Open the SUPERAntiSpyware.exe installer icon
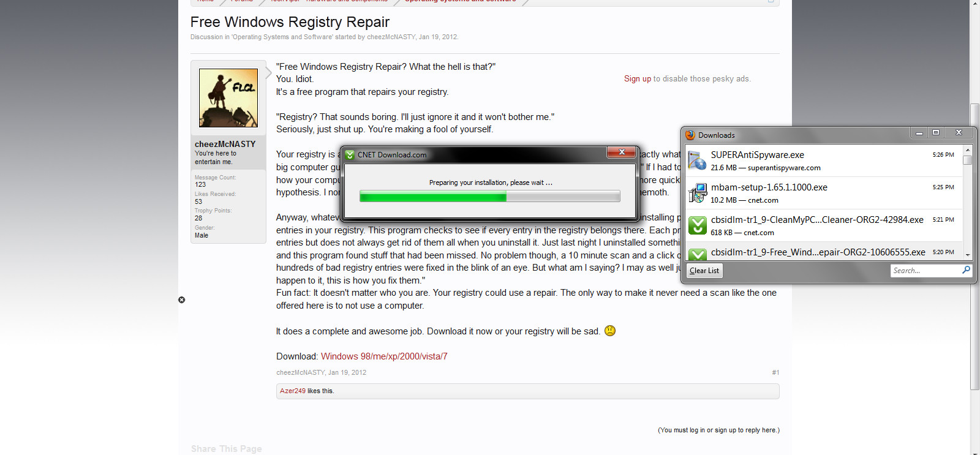The height and width of the screenshot is (455, 980). pos(697,160)
